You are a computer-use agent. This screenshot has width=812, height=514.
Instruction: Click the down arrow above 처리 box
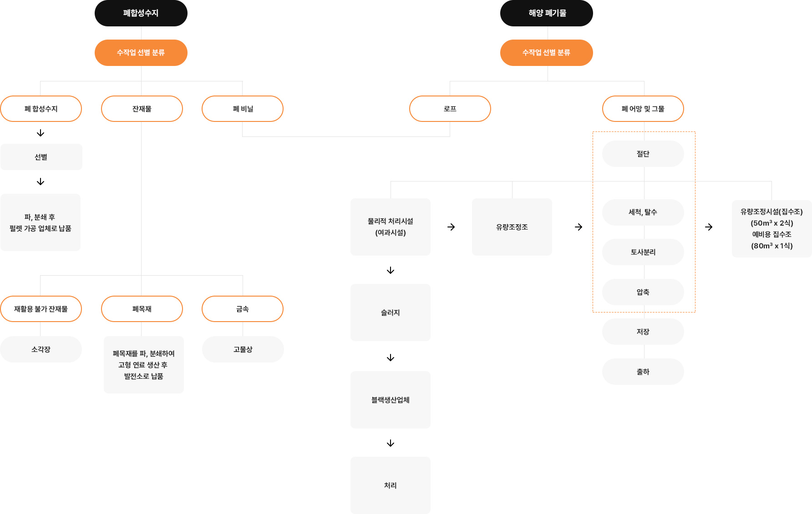[x=391, y=443]
